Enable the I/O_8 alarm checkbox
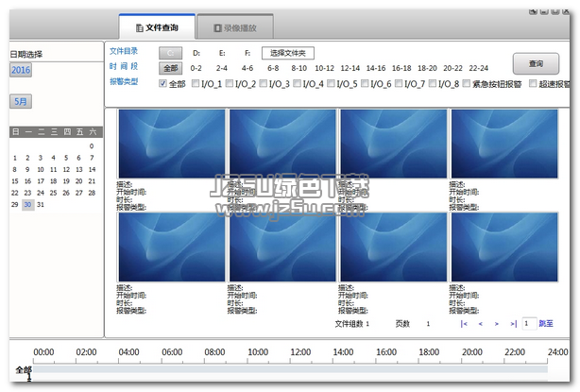Viewport: 580px width, 392px height. coord(433,83)
